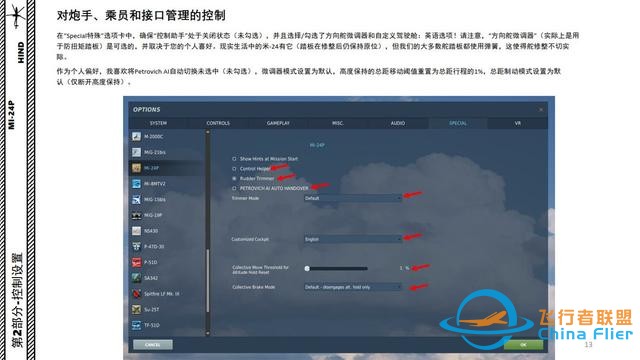Select the P-51D module icon
The width and height of the screenshot is (640, 360).
[x=136, y=262]
